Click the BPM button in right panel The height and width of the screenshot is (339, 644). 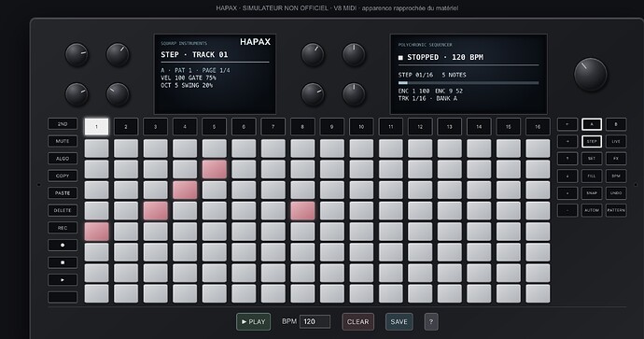pyautogui.click(x=616, y=176)
